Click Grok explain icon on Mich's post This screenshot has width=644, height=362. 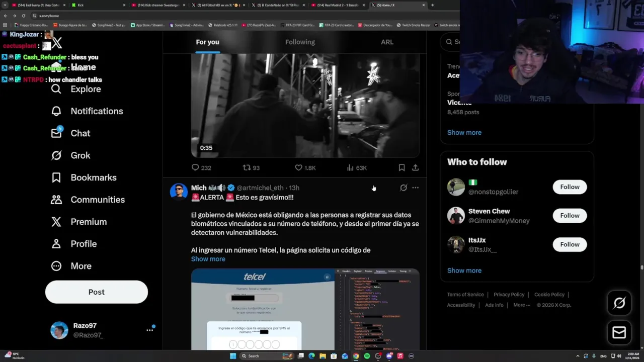(404, 188)
